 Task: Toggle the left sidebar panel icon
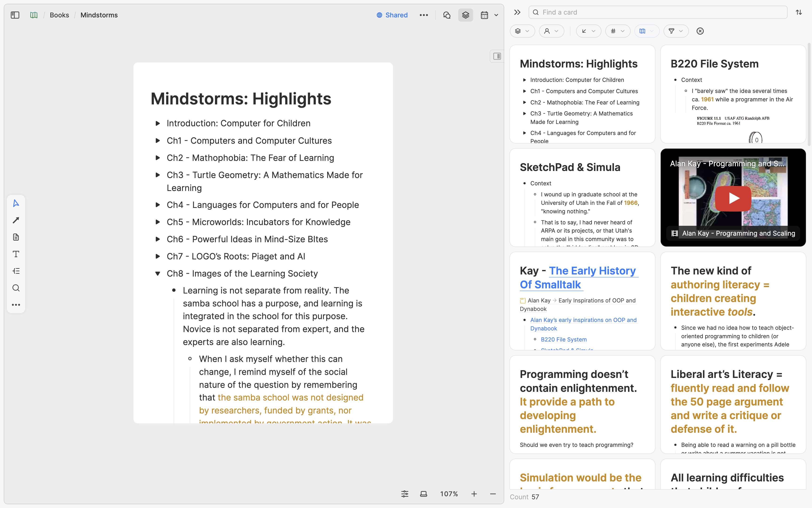(15, 15)
